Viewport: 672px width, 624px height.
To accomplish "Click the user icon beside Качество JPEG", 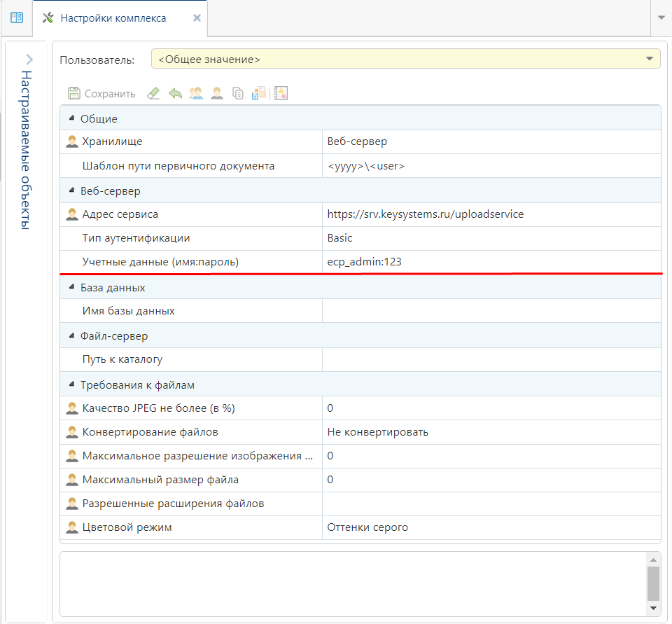I will tap(72, 408).
